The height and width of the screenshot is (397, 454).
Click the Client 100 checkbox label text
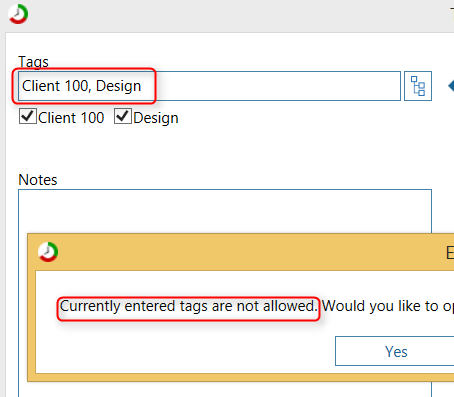click(x=71, y=118)
